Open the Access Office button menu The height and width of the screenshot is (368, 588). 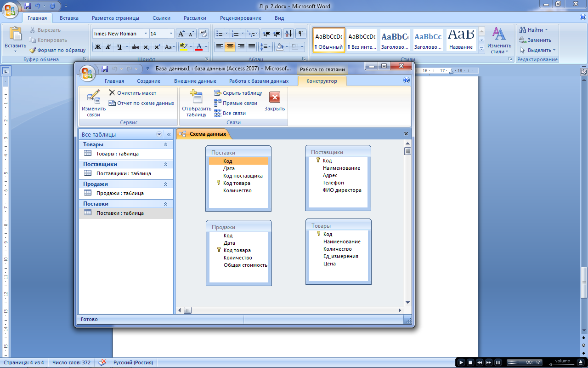[87, 73]
